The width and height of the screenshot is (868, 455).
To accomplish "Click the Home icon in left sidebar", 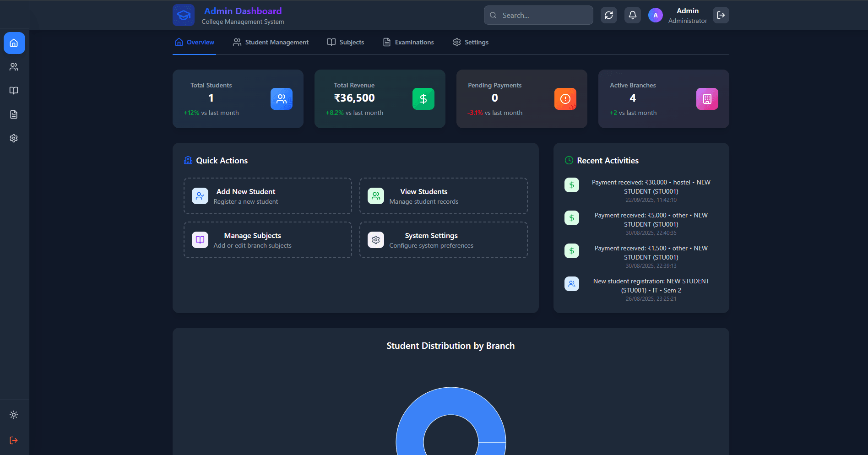I will coord(14,43).
